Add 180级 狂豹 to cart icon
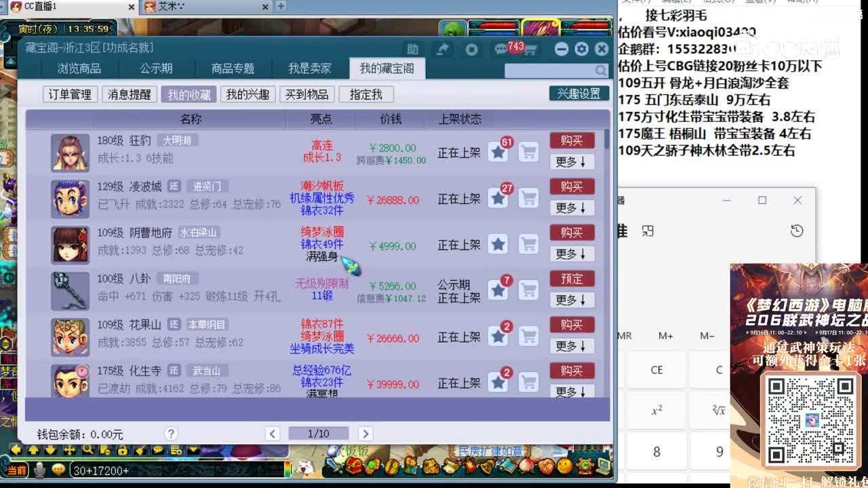Screen dimensions: 868x488 (529, 152)
